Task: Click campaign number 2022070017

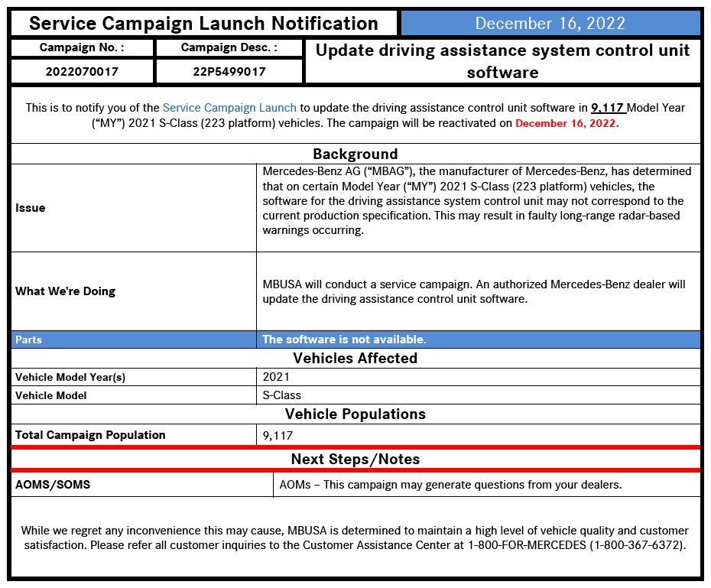Action: click(82, 72)
